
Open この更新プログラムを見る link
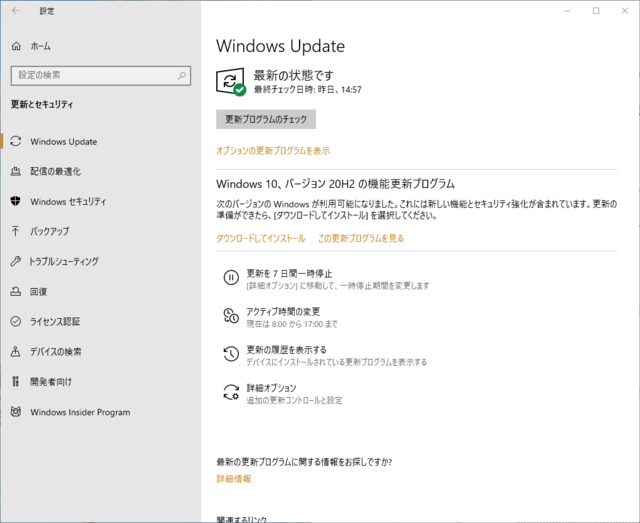coord(361,238)
